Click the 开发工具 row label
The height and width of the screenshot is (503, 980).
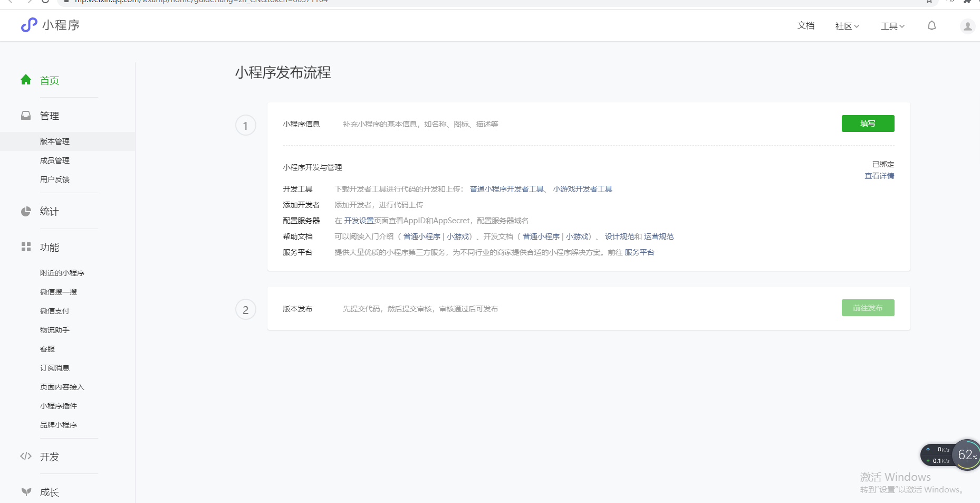tap(297, 189)
